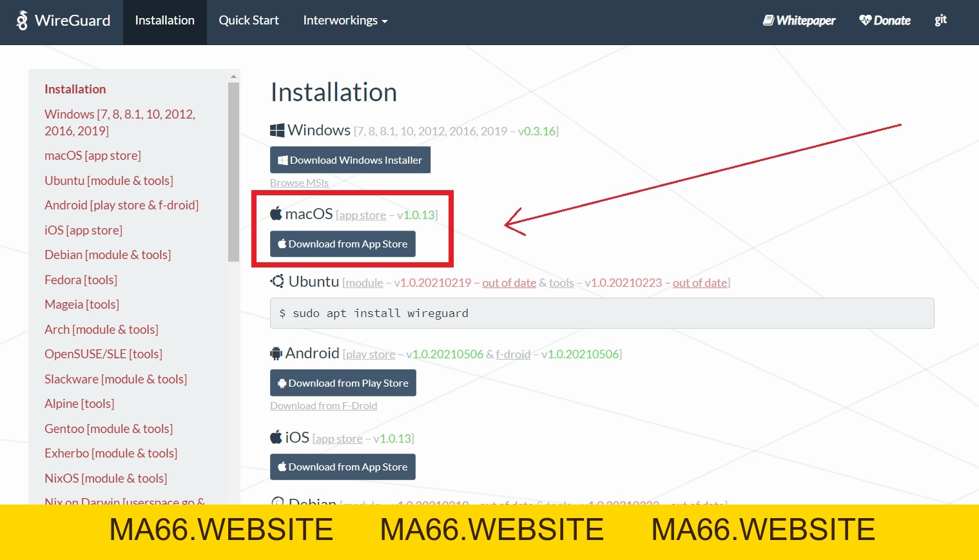
Task: Open the git link in the navbar
Action: coord(941,20)
